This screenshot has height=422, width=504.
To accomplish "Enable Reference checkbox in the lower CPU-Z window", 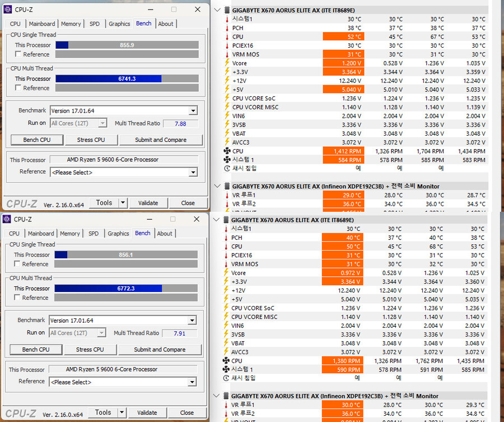I will click(18, 264).
